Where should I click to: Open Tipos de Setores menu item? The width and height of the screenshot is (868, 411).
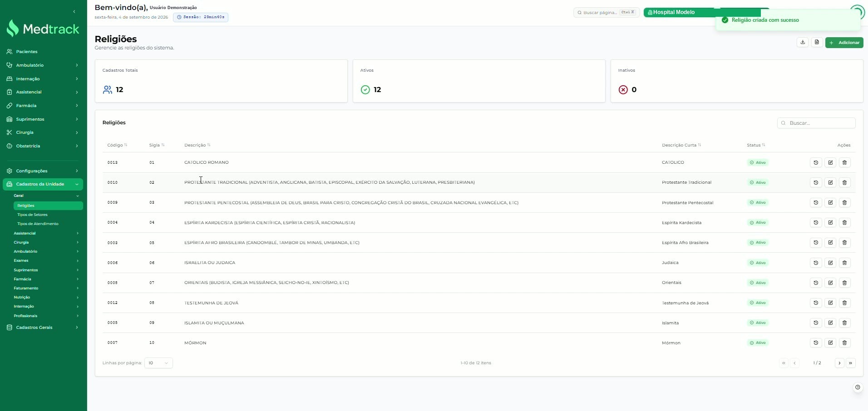coord(32,215)
